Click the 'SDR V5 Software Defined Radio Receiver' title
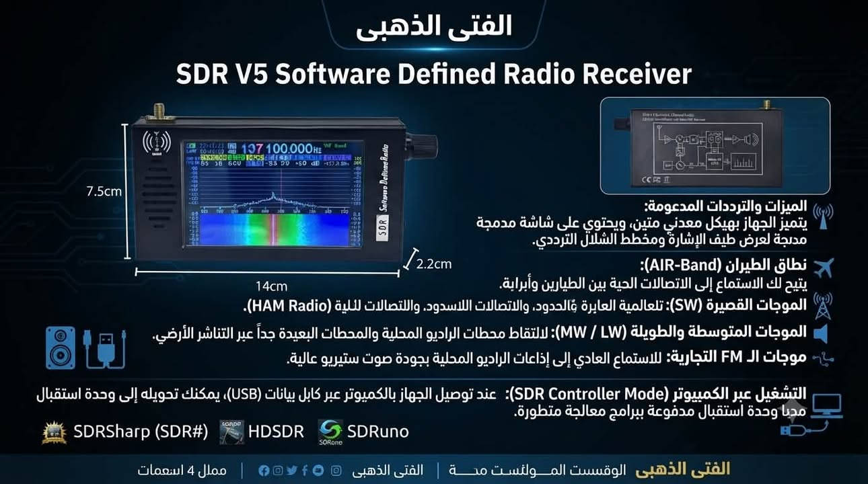This screenshot has width=868, height=484. [x=434, y=74]
